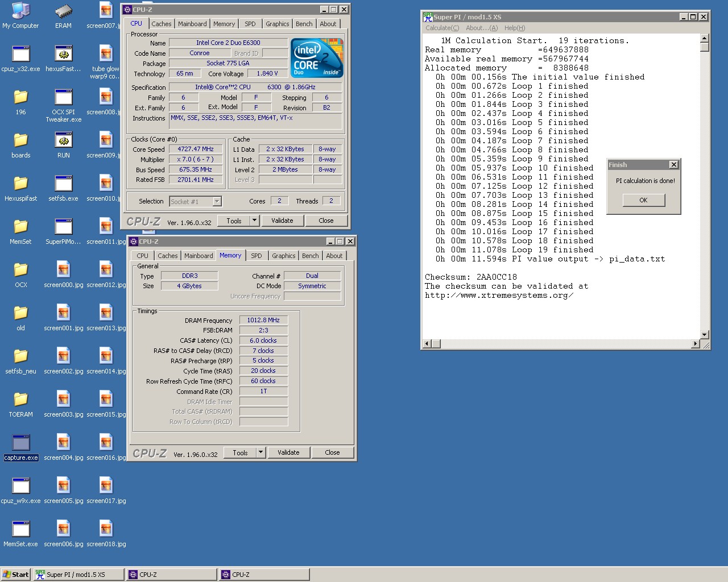Open SPD tab in top CPU-Z window
The height and width of the screenshot is (582, 728).
pyautogui.click(x=250, y=24)
